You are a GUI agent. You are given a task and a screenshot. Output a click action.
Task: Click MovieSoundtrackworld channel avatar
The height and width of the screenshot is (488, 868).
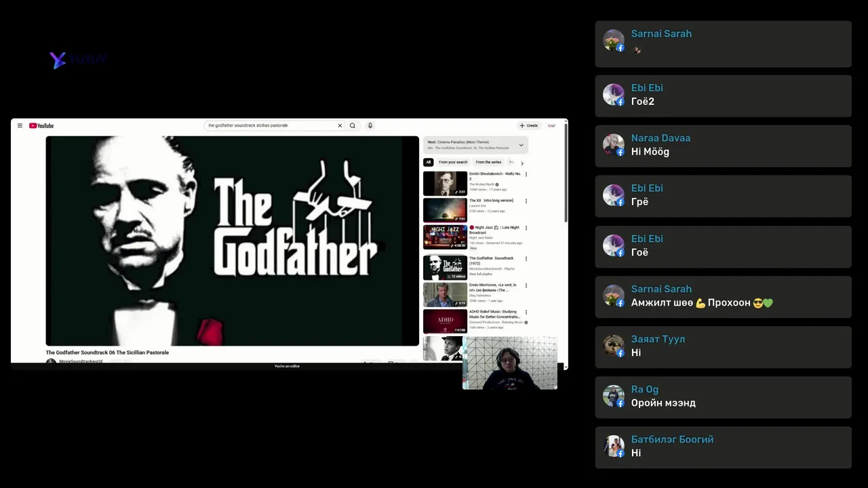coord(51,361)
